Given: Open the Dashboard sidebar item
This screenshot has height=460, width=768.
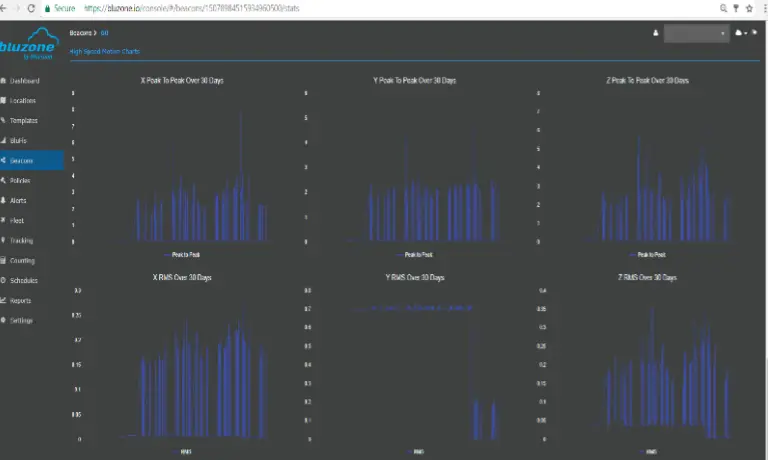Looking at the screenshot, I should [24, 81].
